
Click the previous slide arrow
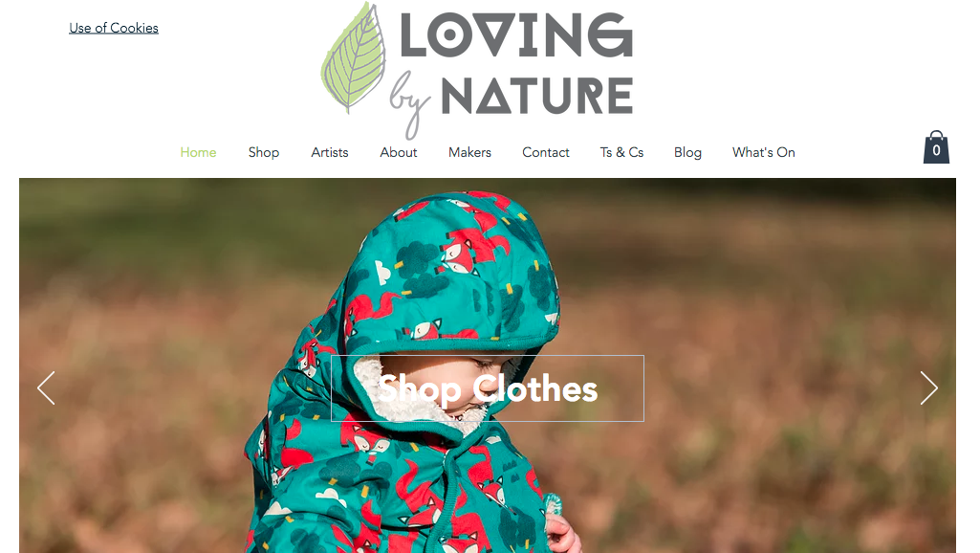tap(46, 387)
